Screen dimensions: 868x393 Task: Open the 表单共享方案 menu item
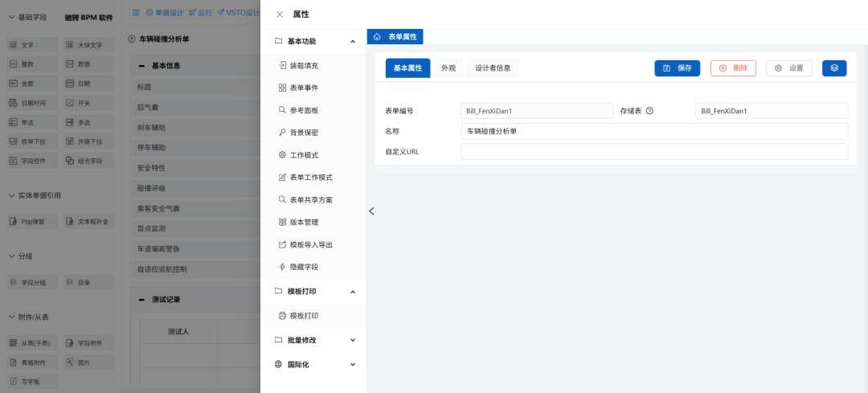pyautogui.click(x=313, y=200)
